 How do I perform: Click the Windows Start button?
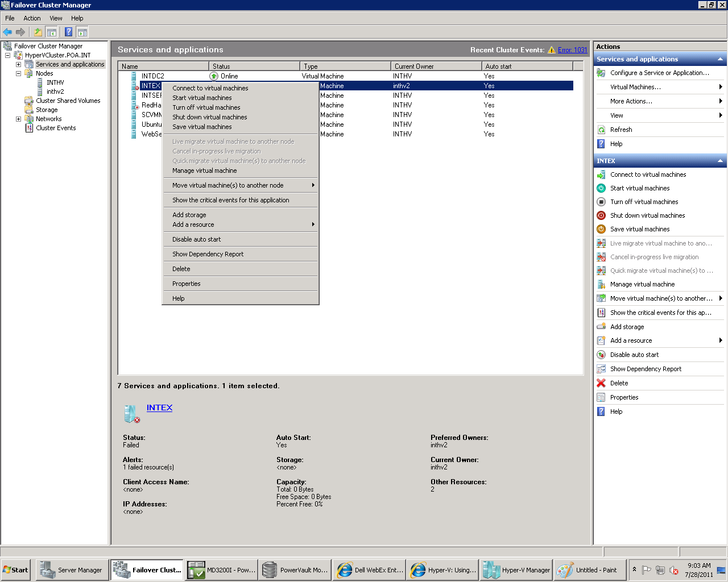coord(15,570)
